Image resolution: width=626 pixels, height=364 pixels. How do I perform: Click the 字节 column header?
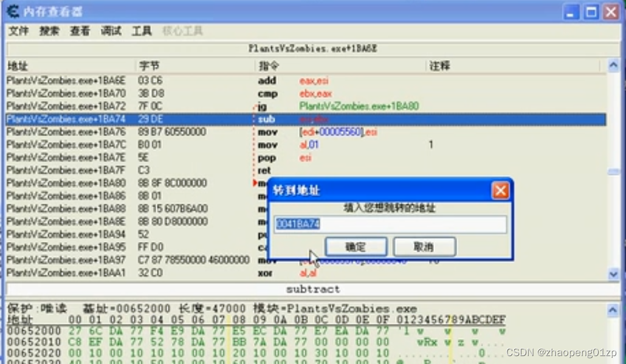coord(196,66)
